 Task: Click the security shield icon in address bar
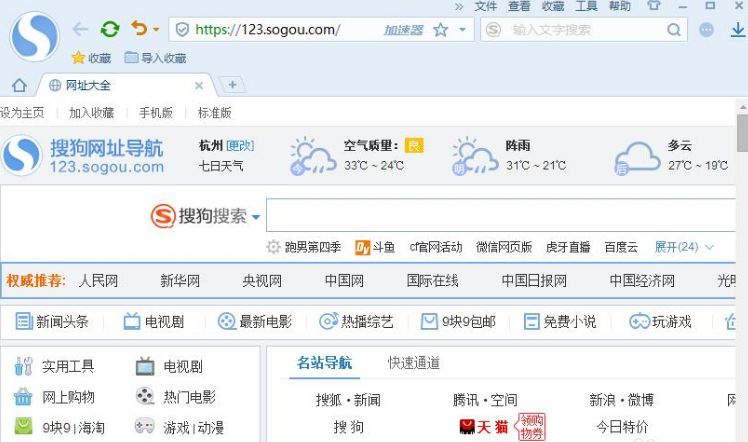[x=182, y=30]
